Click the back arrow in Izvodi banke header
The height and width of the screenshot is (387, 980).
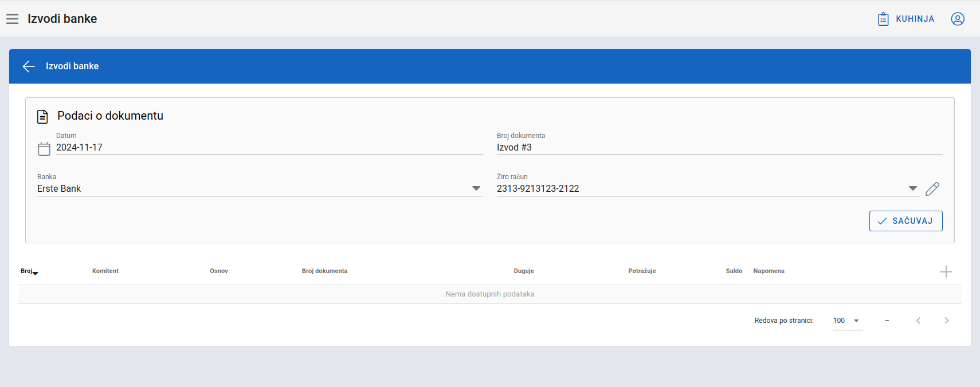(x=29, y=66)
